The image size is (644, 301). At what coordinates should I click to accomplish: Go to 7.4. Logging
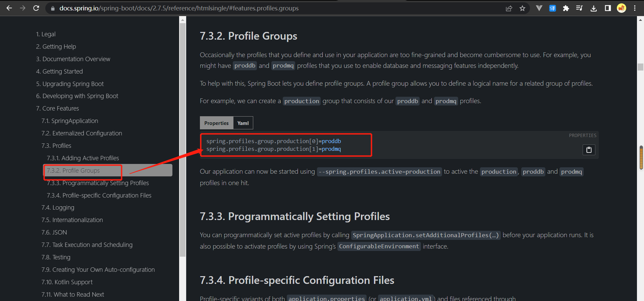tap(58, 207)
